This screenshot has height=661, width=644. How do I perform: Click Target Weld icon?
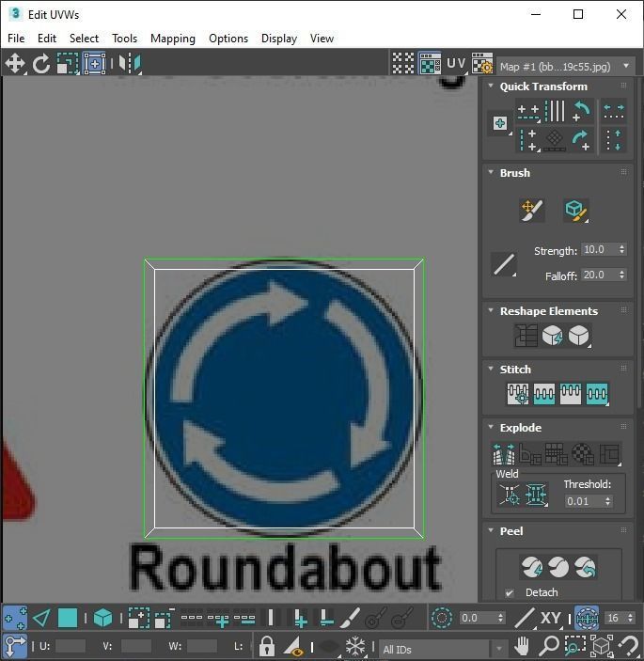(510, 494)
